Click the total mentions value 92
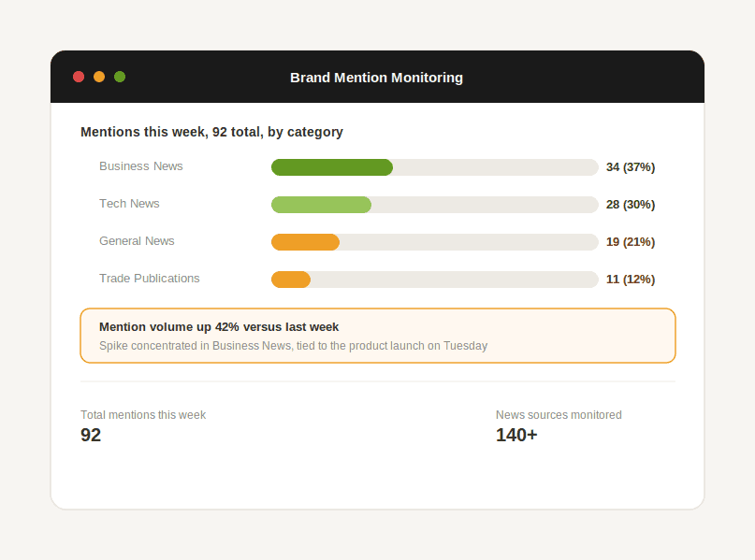Image resolution: width=755 pixels, height=560 pixels. [x=91, y=435]
